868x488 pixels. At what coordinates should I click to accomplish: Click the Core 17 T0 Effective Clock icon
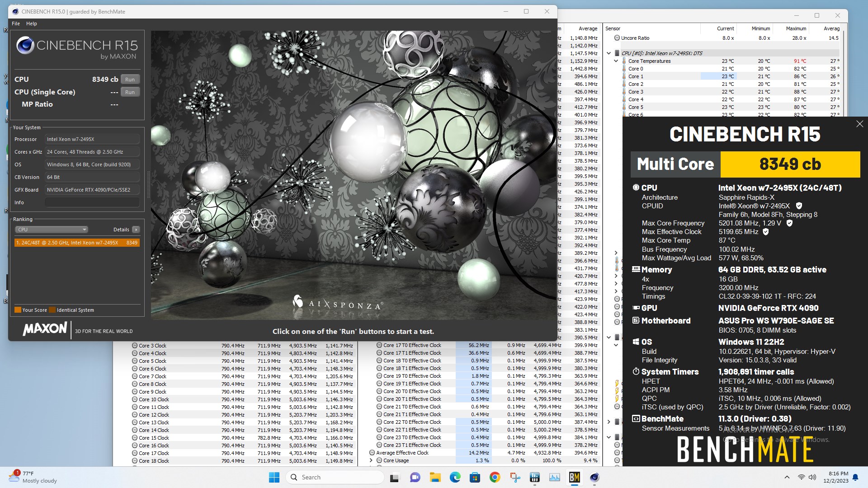[379, 345]
